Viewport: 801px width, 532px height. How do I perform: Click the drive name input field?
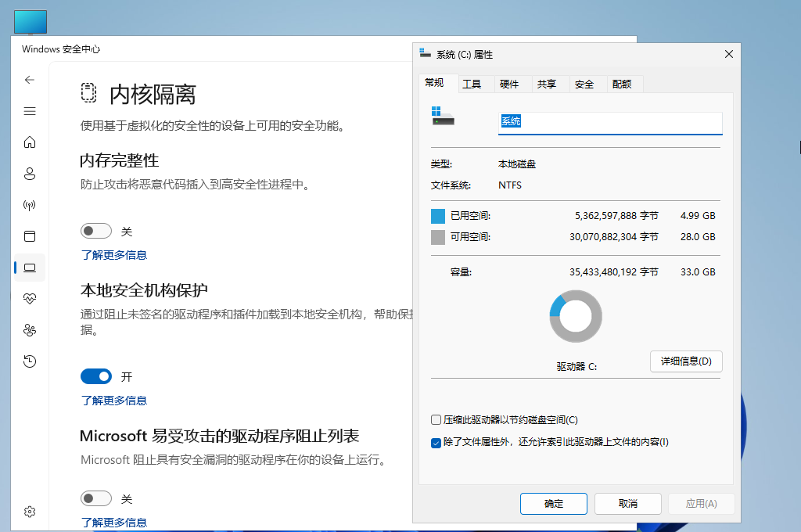(610, 123)
